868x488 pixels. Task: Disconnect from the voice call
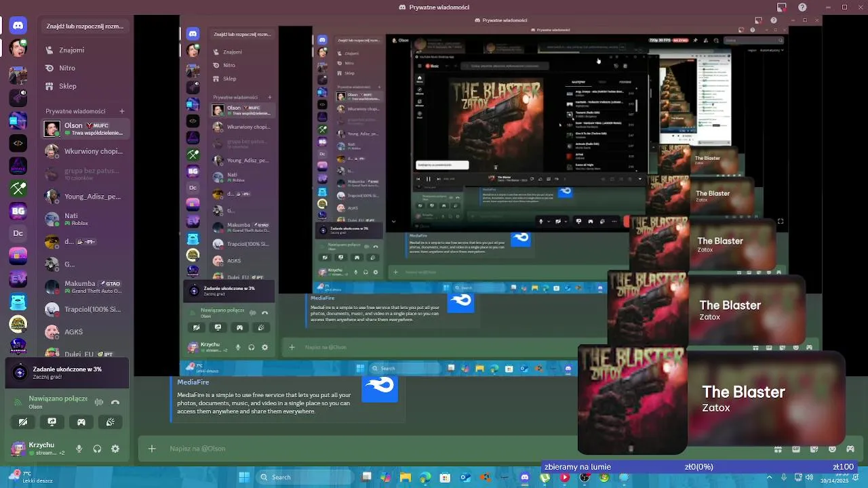115,402
